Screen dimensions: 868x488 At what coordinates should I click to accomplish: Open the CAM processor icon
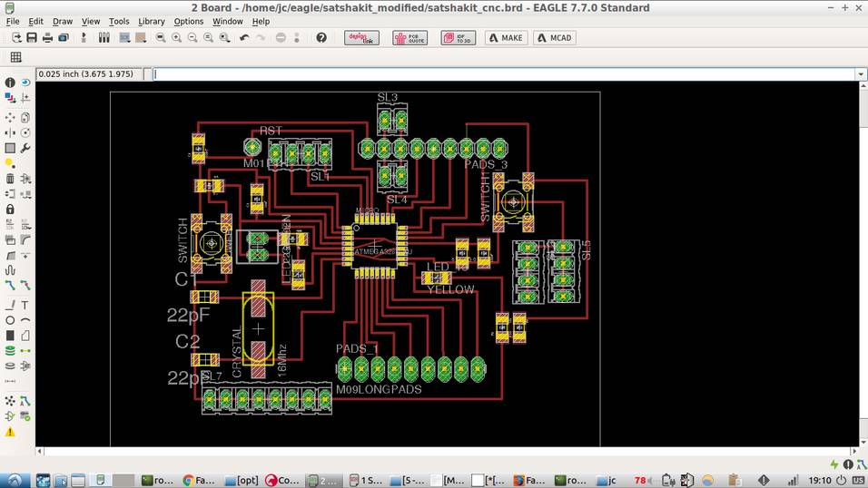click(64, 37)
